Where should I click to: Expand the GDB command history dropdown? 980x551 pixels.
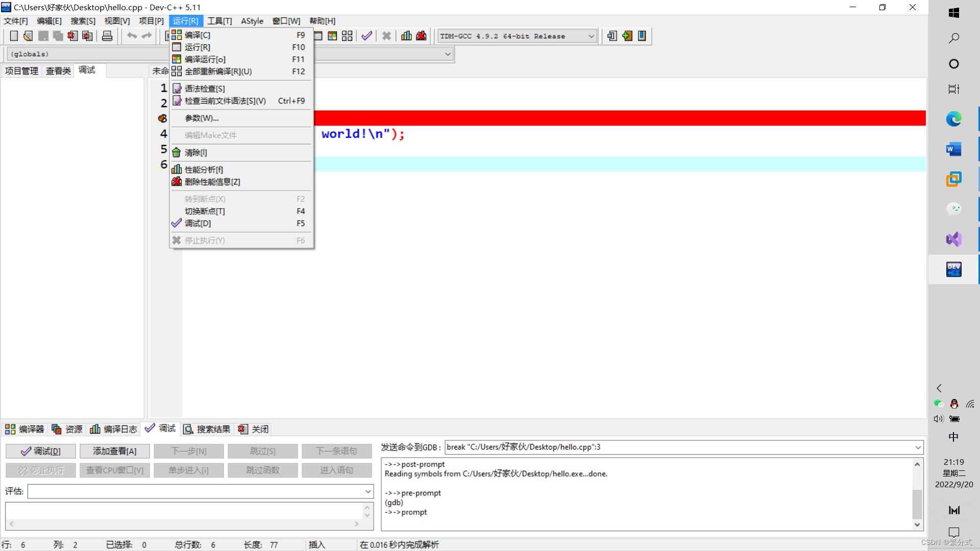tap(918, 447)
